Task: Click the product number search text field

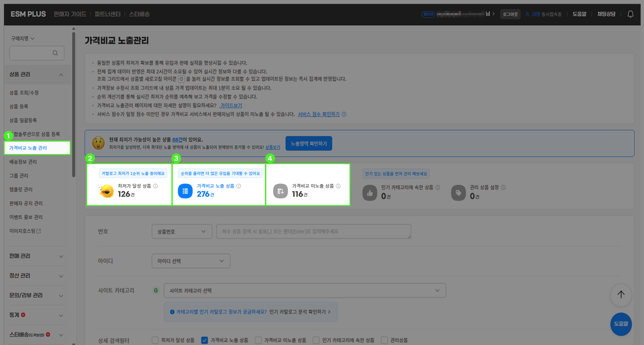Action: pyautogui.click(x=314, y=232)
